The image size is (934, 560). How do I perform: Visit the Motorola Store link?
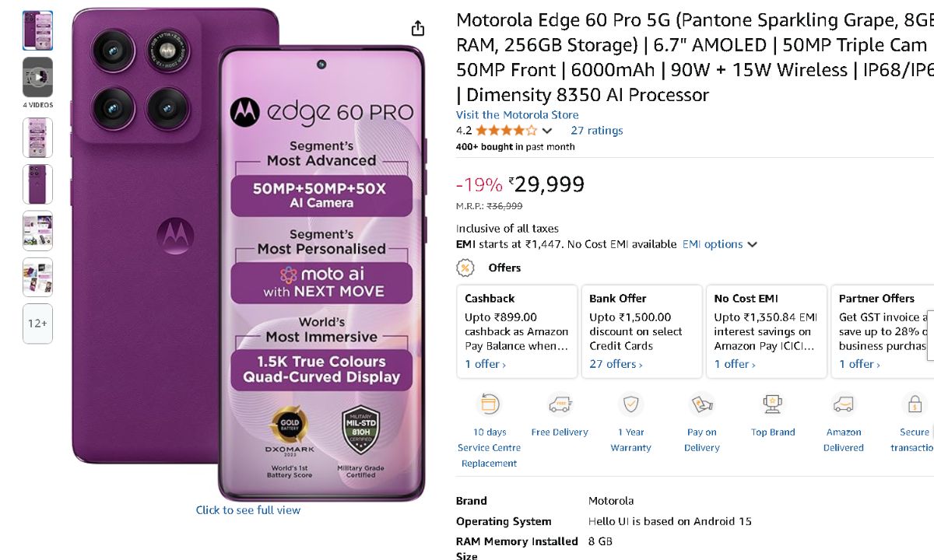coord(517,114)
